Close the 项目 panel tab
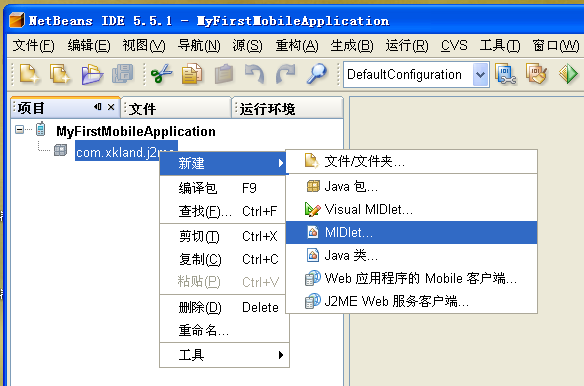This screenshot has width=584, height=386. click(111, 107)
